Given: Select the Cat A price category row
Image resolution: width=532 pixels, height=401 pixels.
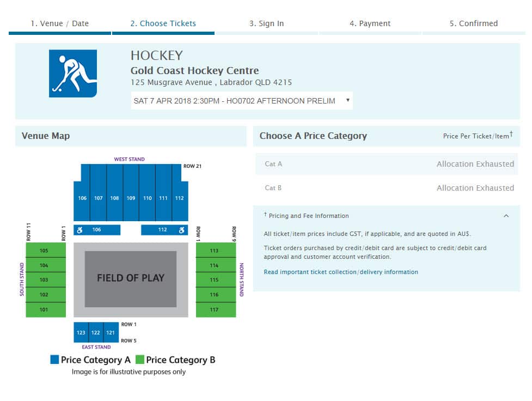Looking at the screenshot, I should 386,164.
